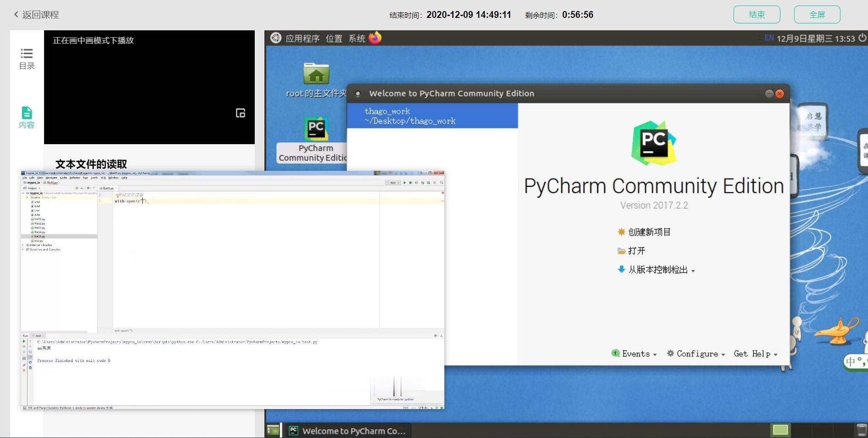Click the show desktop icon in the bottom taskbar

273,431
